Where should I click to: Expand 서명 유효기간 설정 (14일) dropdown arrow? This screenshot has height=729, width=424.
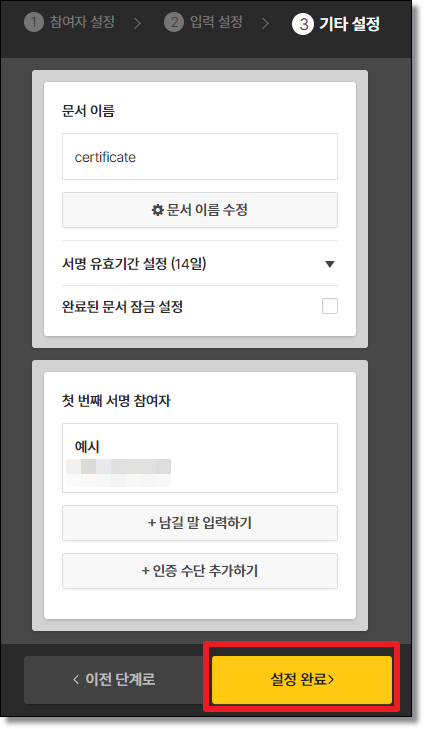pos(330,264)
